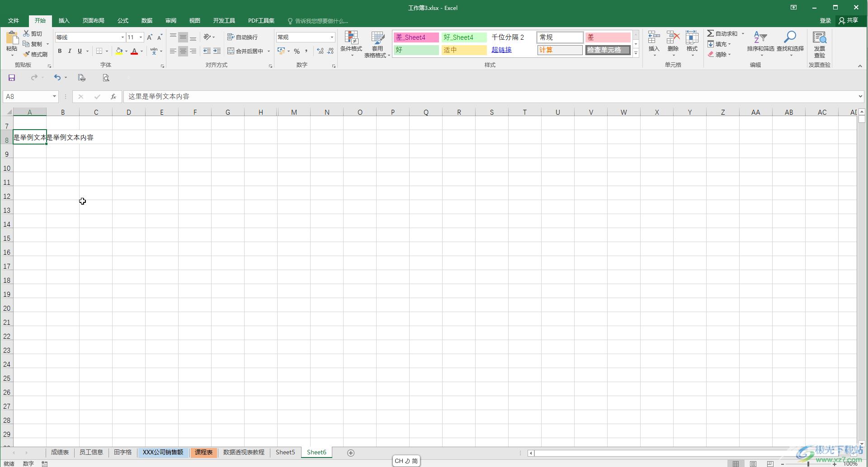This screenshot has height=467, width=868.
Task: Click the Borders icon in the font group
Action: point(99,51)
